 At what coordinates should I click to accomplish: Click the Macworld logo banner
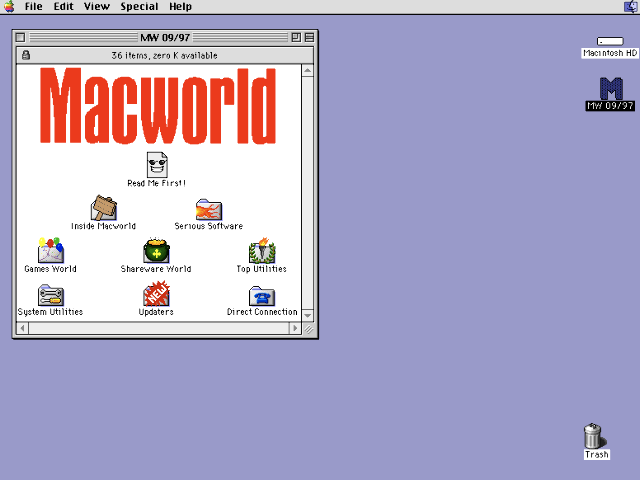click(x=158, y=106)
